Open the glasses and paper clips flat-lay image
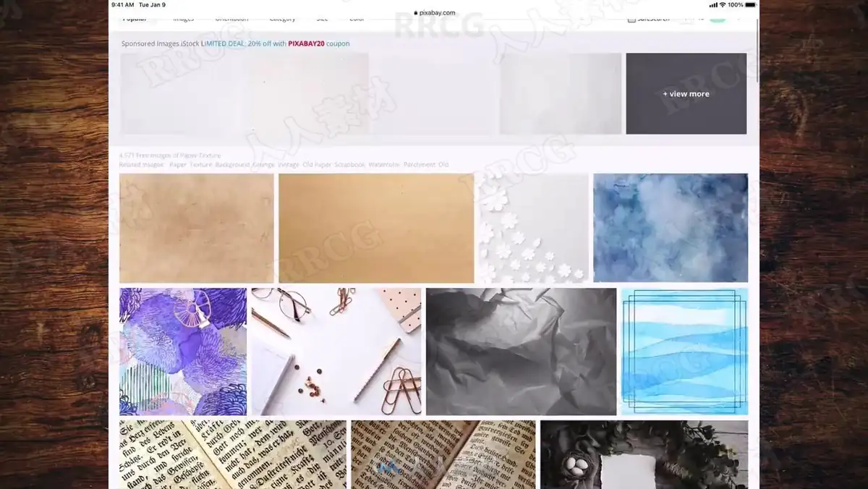 (x=336, y=352)
